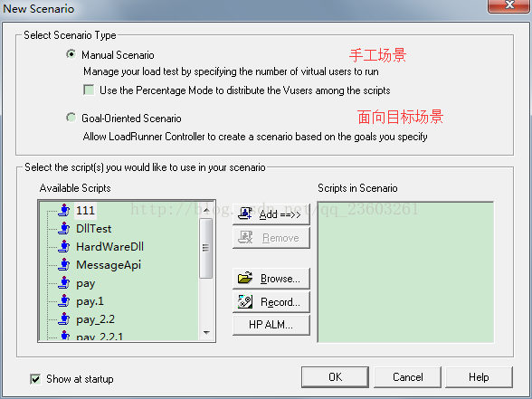
Task: Click Add ==>> to add script
Action: pyautogui.click(x=271, y=214)
